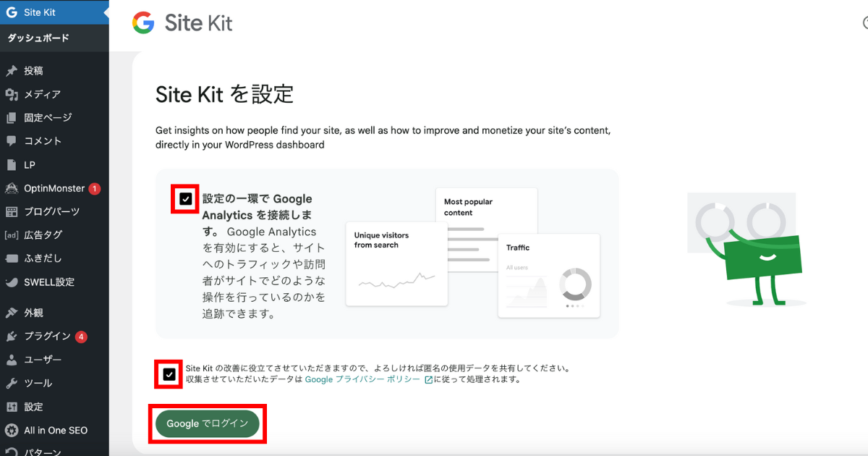Click the Unique visitors from search card
868x456 pixels.
pos(396,264)
